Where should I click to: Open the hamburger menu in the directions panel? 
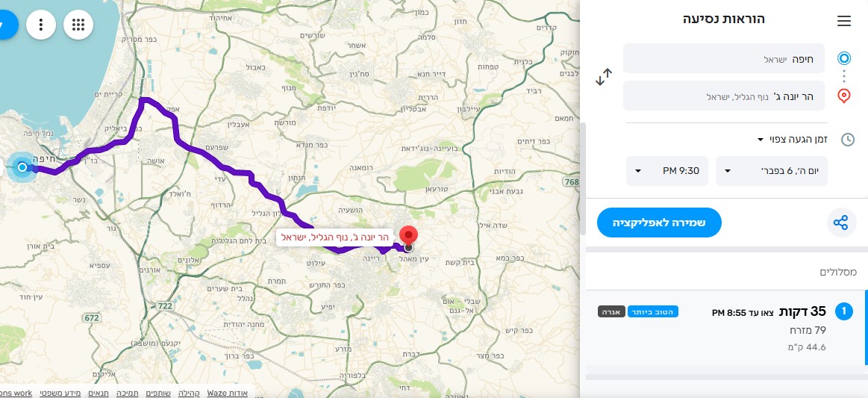coord(844,21)
